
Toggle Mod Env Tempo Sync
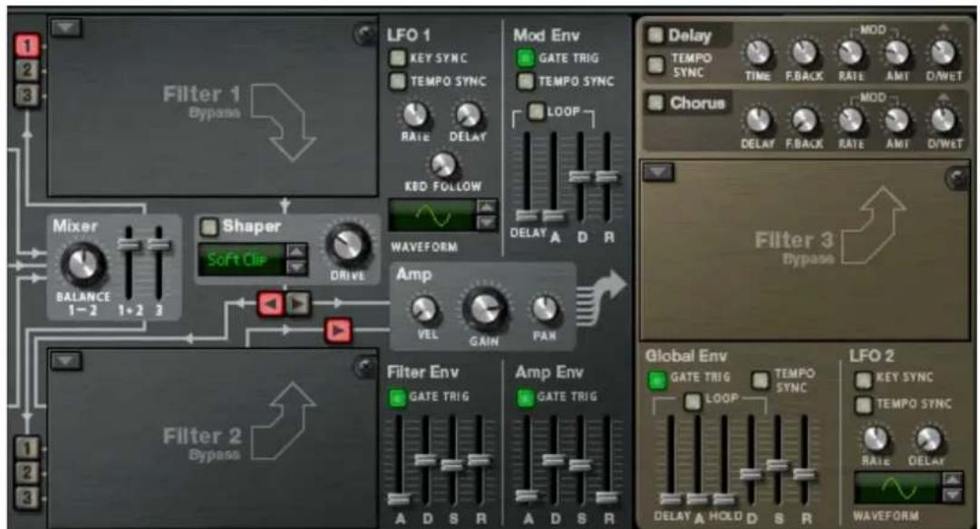tap(526, 82)
